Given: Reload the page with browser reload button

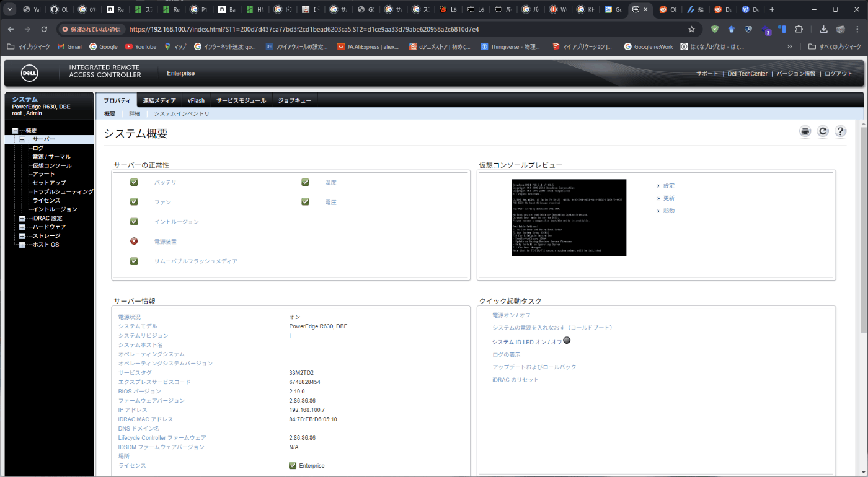Looking at the screenshot, I should (x=44, y=29).
